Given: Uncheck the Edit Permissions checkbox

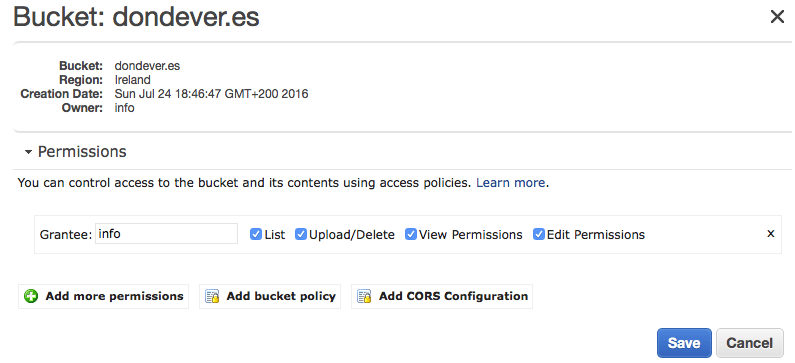Looking at the screenshot, I should pyautogui.click(x=538, y=234).
